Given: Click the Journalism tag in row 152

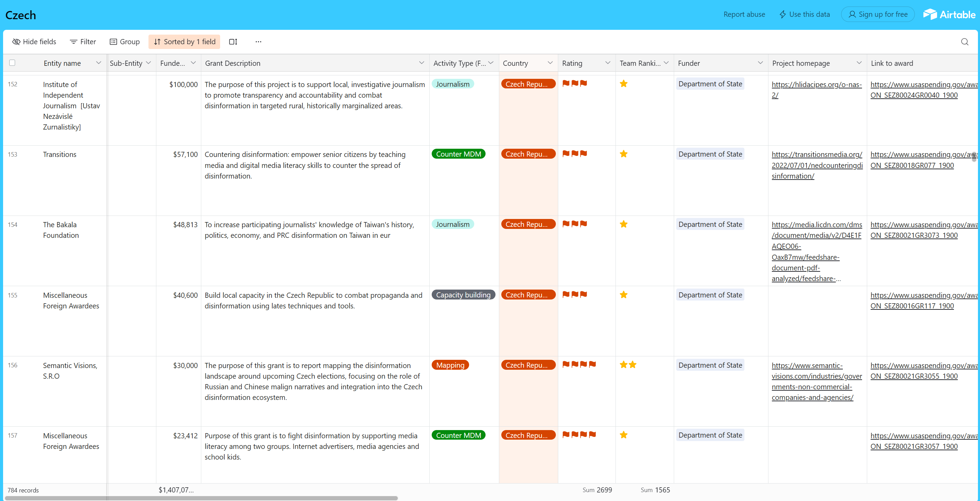Looking at the screenshot, I should pos(452,84).
